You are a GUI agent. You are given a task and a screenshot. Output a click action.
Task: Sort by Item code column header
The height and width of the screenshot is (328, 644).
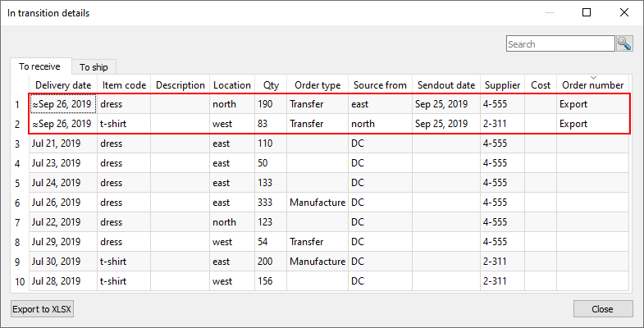coord(124,85)
